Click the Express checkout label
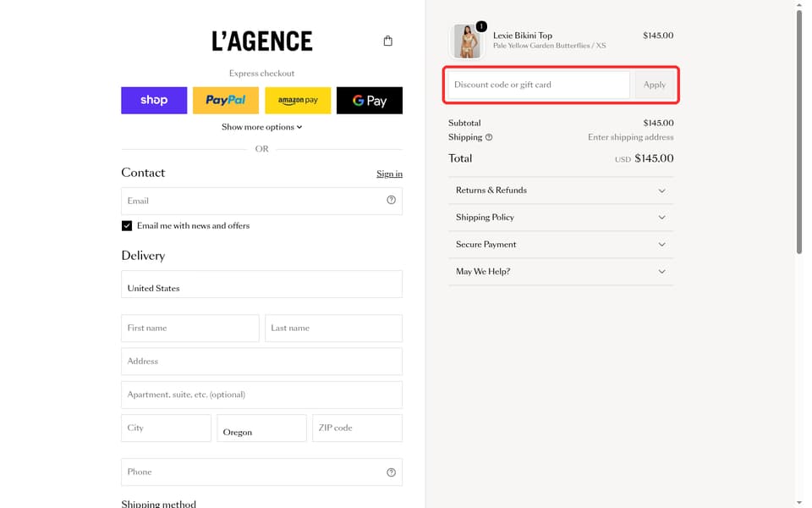Screen dimensions: 812x508 pos(262,74)
